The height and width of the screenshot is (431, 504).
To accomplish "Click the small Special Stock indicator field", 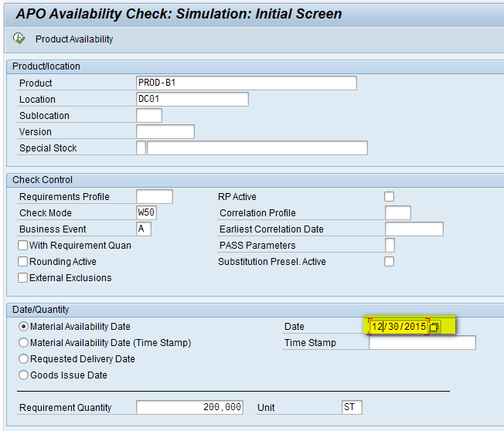I will pyautogui.click(x=141, y=148).
